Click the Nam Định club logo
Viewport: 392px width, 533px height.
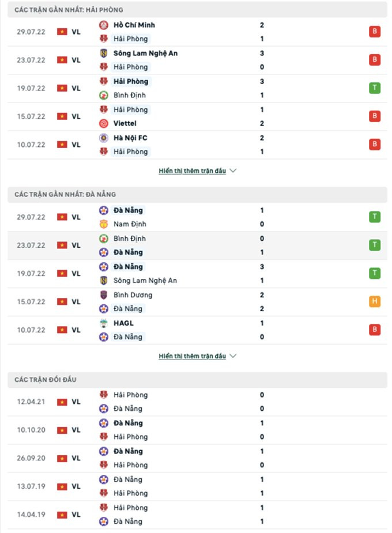104,224
